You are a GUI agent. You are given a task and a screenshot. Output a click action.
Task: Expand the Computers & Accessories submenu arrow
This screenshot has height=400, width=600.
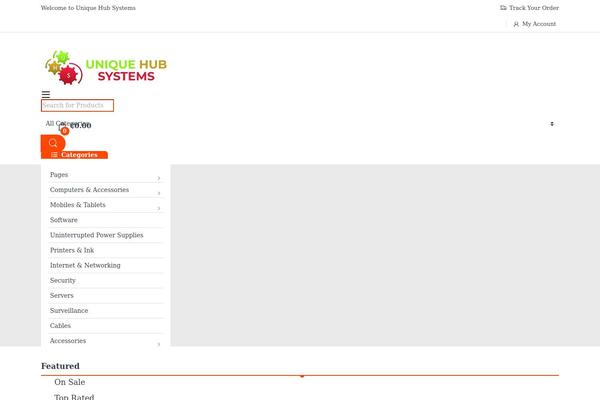[159, 193]
